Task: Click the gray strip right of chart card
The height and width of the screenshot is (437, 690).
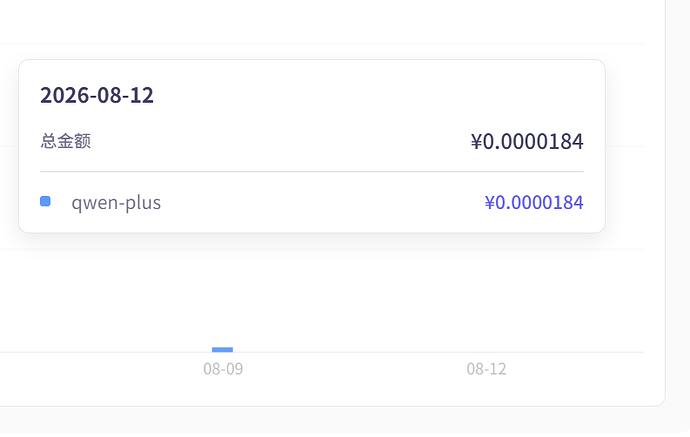Action: coord(678,202)
